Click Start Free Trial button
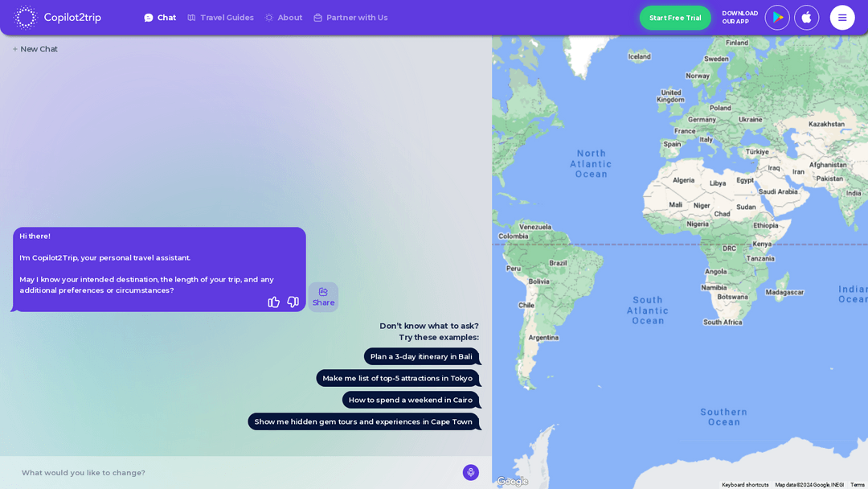Screen dimensions: 868x489 (675, 18)
